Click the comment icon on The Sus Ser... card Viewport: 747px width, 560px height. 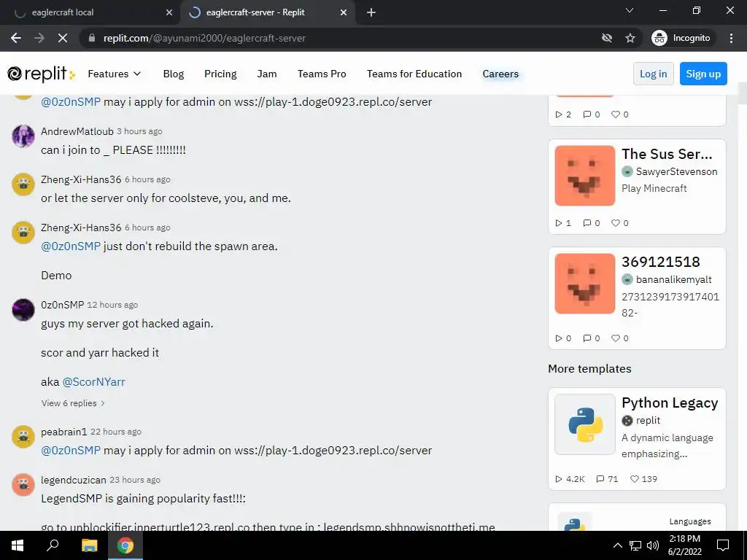pos(587,223)
